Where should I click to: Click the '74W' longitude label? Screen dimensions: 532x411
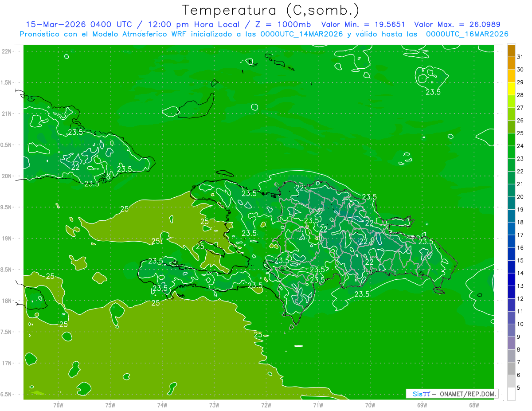pyautogui.click(x=162, y=405)
